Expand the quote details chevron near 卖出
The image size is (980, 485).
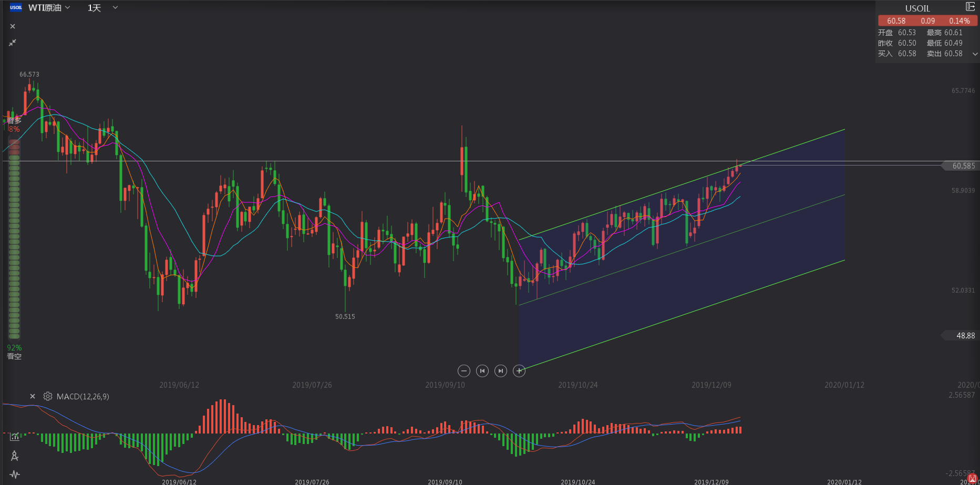tap(975, 54)
